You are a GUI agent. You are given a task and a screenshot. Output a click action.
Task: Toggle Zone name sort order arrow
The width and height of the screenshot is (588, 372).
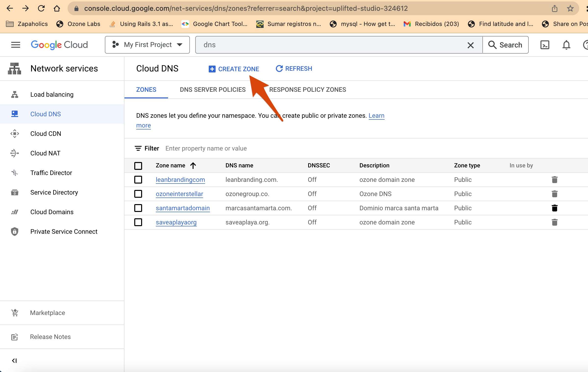pyautogui.click(x=193, y=166)
